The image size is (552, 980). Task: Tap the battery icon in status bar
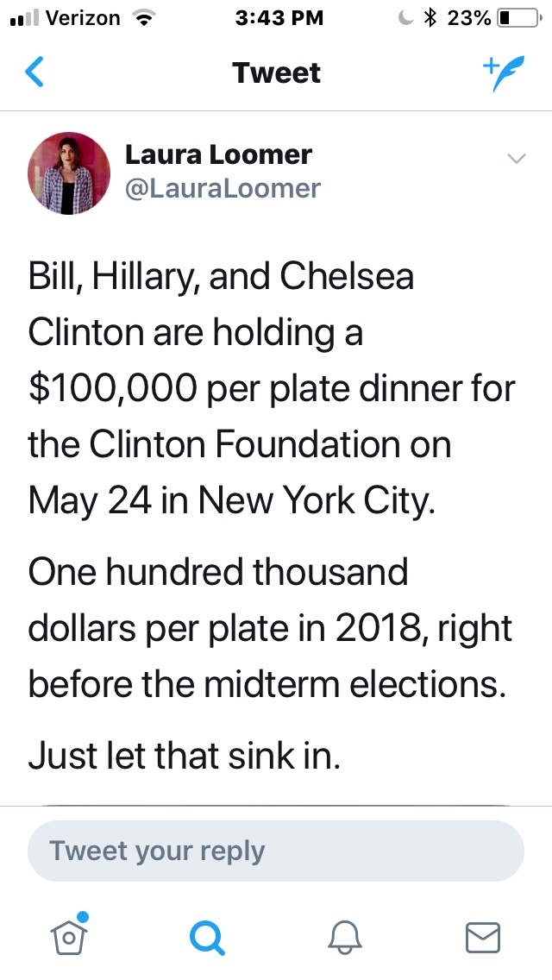(x=517, y=17)
